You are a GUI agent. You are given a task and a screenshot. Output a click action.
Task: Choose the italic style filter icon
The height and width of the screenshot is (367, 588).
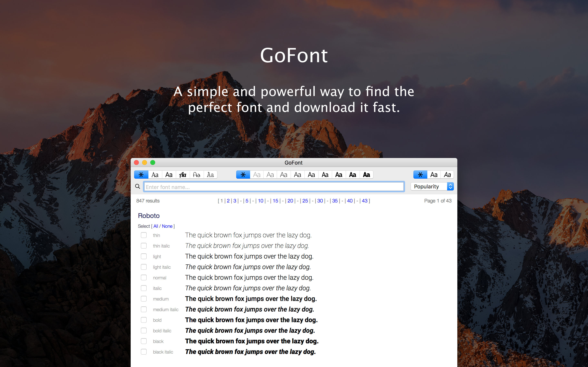coord(447,174)
